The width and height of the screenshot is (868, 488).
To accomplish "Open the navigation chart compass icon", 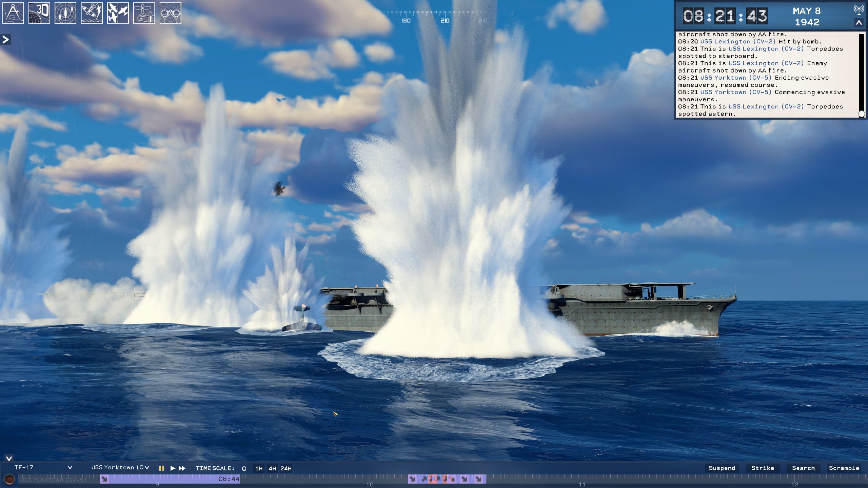I will (x=13, y=13).
